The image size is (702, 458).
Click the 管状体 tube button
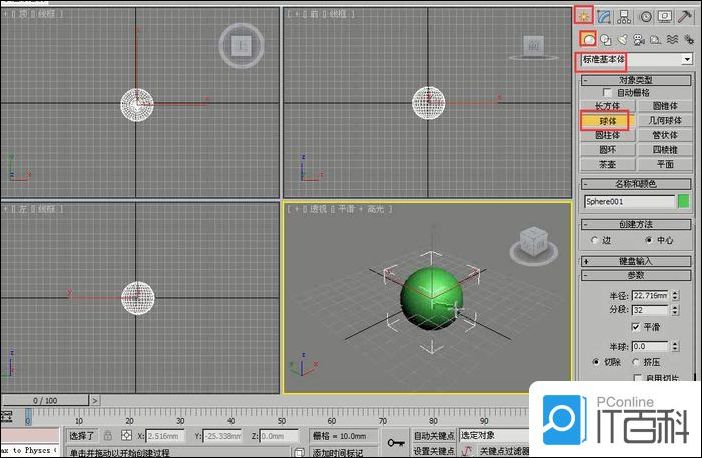click(665, 135)
